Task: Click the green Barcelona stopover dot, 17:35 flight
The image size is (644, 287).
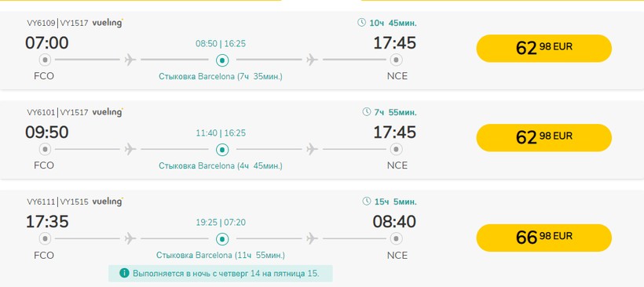Action: pos(222,238)
